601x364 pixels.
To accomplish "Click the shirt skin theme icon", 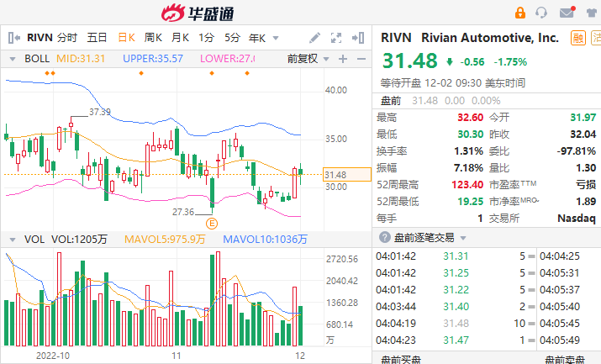I will [x=593, y=13].
